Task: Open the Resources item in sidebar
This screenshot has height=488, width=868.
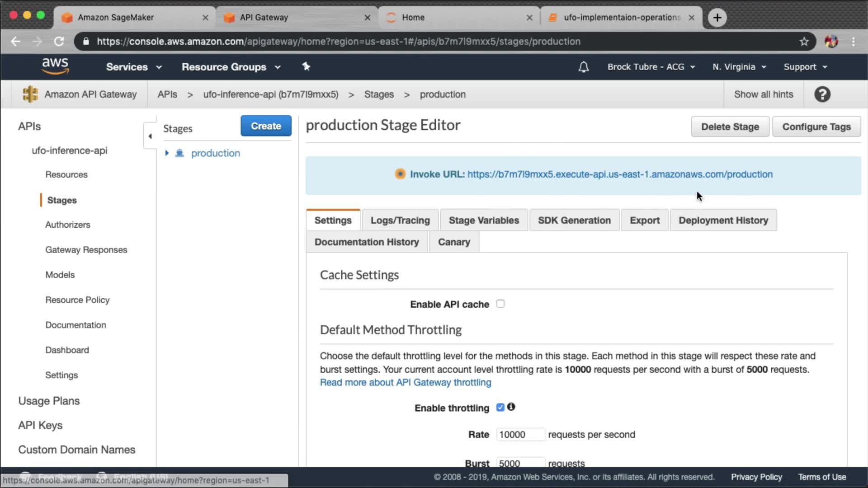Action: (x=66, y=174)
